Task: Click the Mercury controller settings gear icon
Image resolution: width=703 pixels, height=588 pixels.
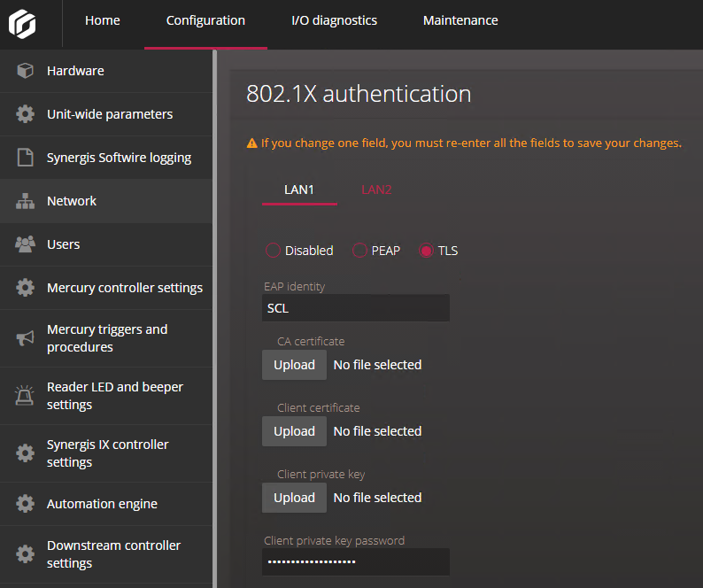Action: (25, 288)
